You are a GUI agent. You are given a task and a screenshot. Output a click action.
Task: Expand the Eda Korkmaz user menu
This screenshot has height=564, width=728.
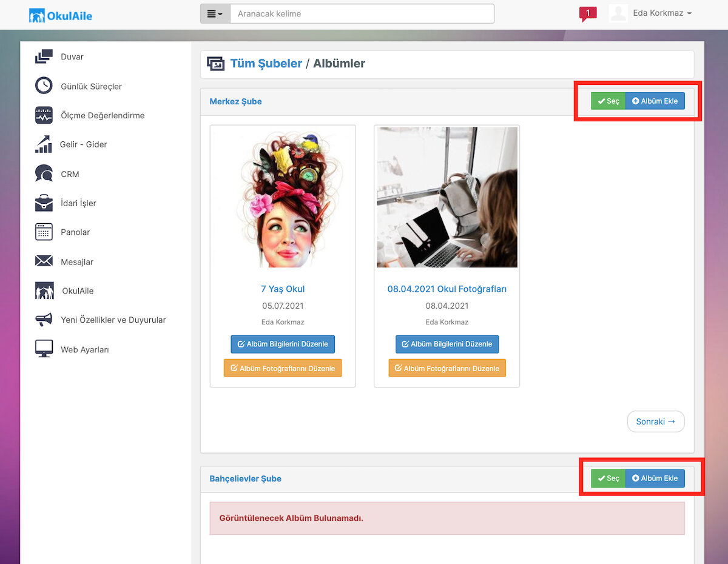[x=662, y=13]
